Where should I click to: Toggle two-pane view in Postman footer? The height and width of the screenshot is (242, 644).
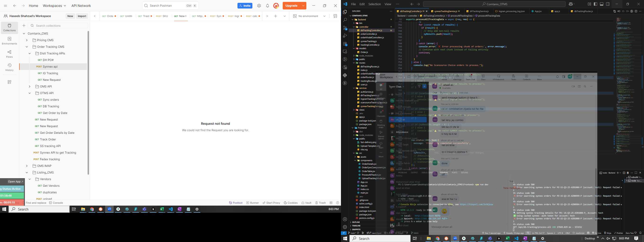tap(331, 203)
